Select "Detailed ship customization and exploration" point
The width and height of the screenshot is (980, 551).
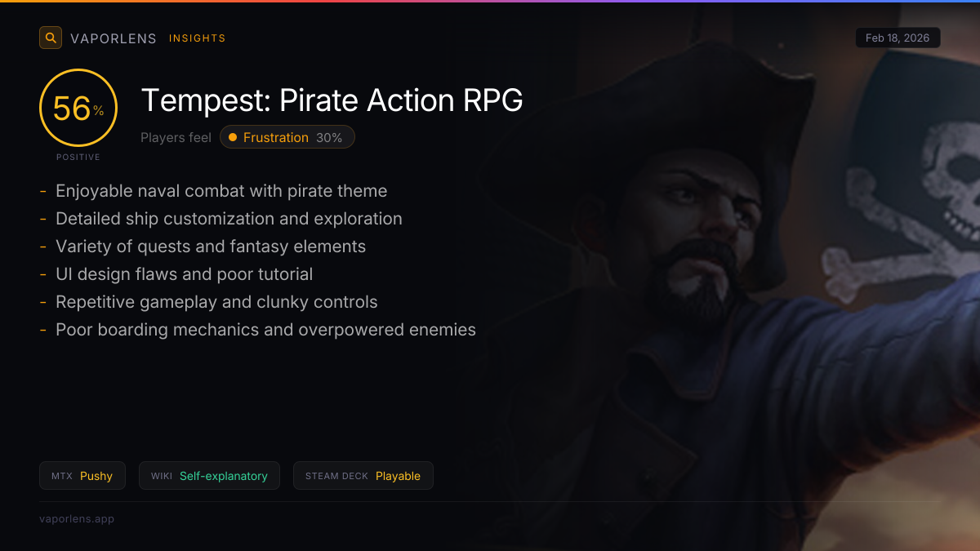[229, 219]
